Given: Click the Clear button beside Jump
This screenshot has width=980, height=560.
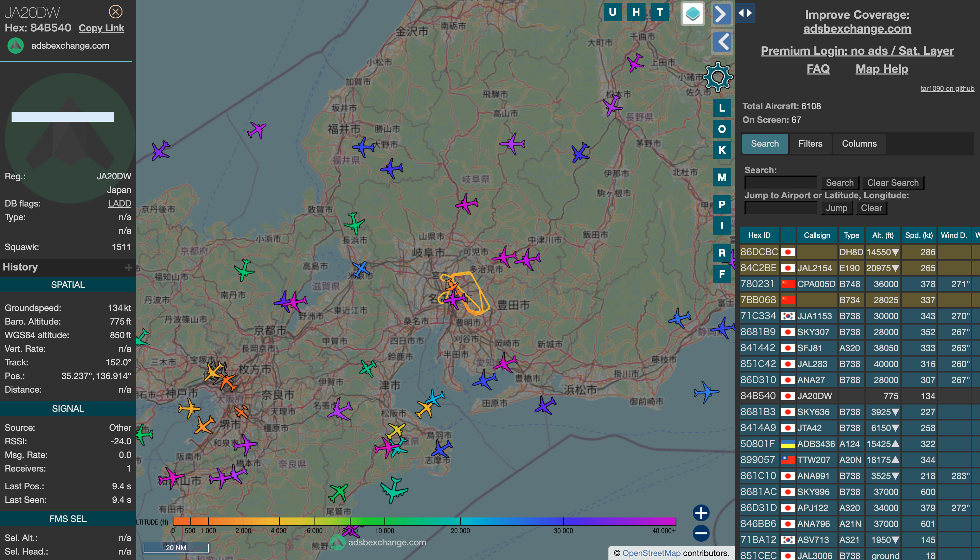Looking at the screenshot, I should point(871,208).
